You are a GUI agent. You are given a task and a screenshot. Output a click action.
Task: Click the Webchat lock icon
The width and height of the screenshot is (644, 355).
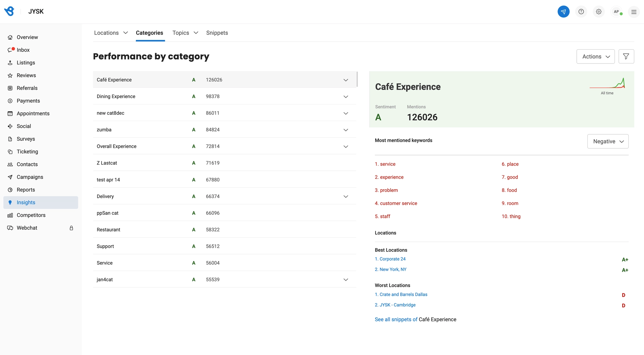[x=71, y=228]
